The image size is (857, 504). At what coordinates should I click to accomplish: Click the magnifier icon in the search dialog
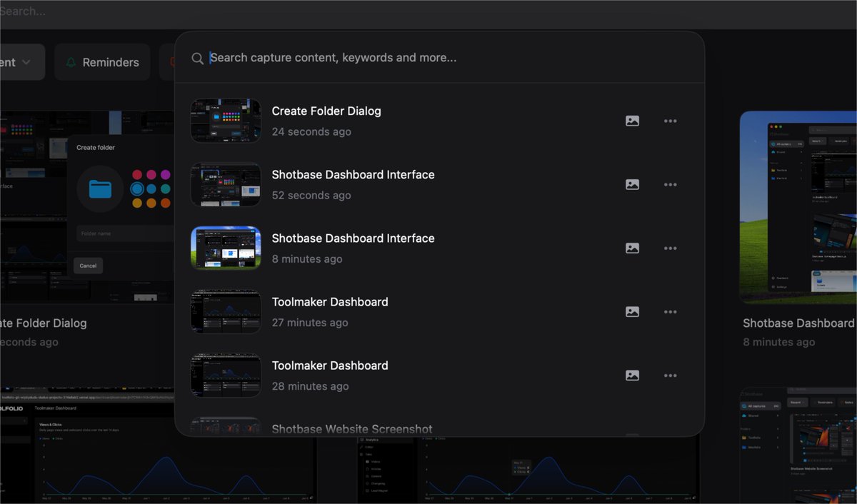pyautogui.click(x=198, y=59)
